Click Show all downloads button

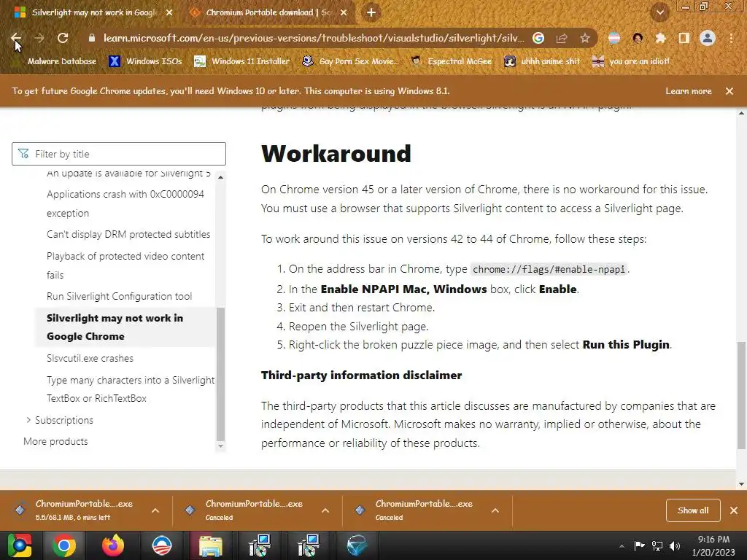[x=693, y=510]
